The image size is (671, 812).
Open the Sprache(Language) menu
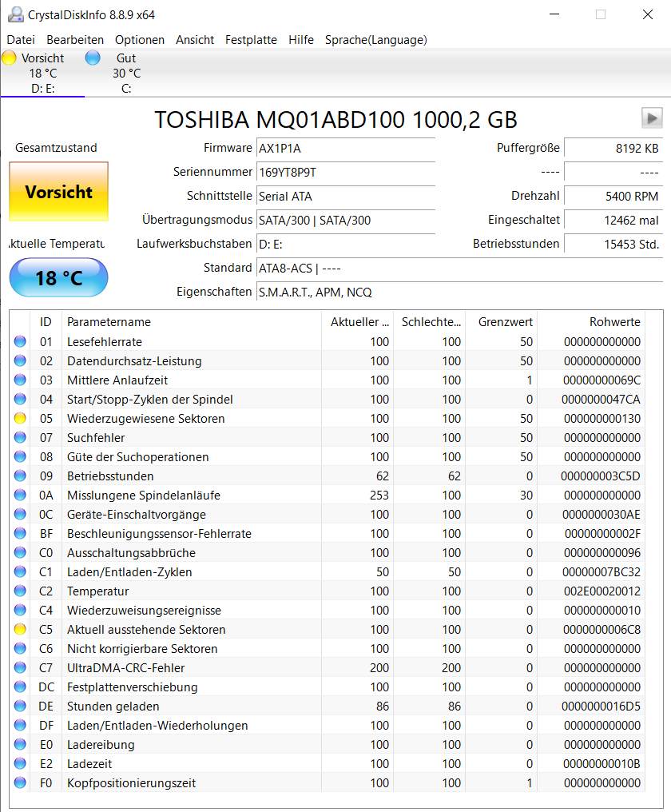[376, 40]
